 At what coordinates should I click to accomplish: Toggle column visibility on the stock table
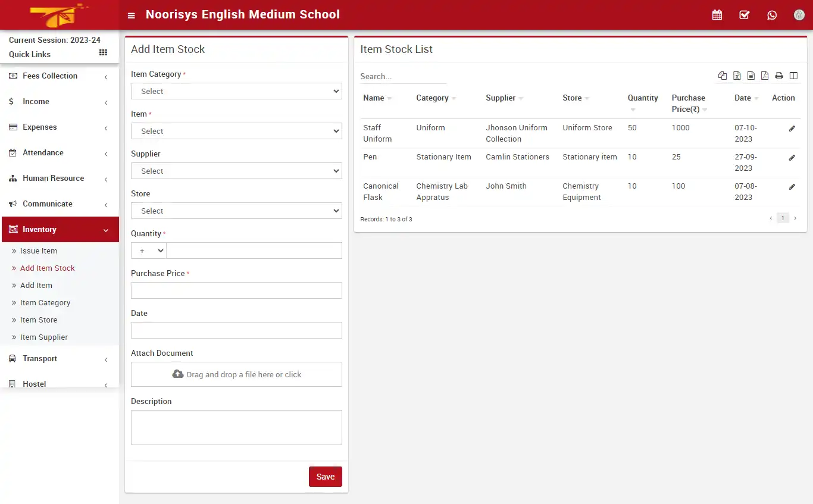click(x=793, y=76)
